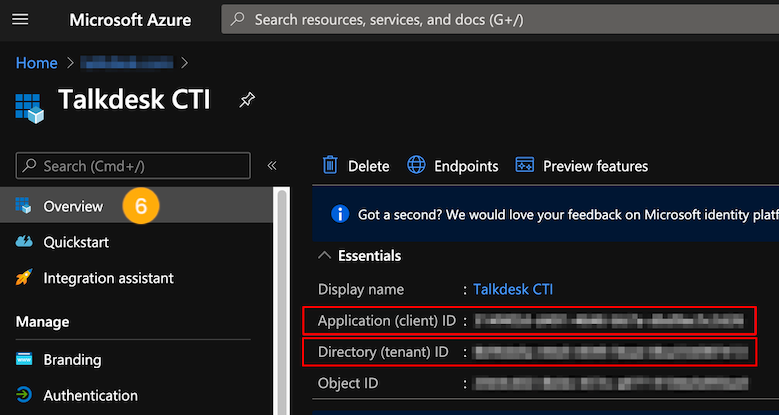Click the trash can icon
The image size is (779, 415).
(x=330, y=165)
